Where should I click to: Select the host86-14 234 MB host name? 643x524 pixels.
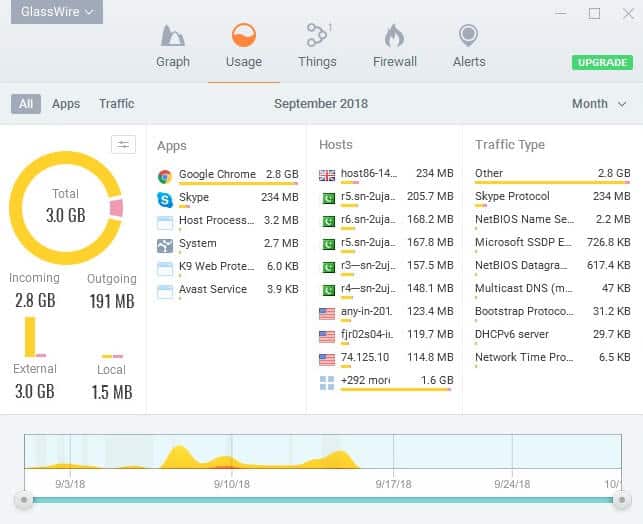tap(369, 173)
